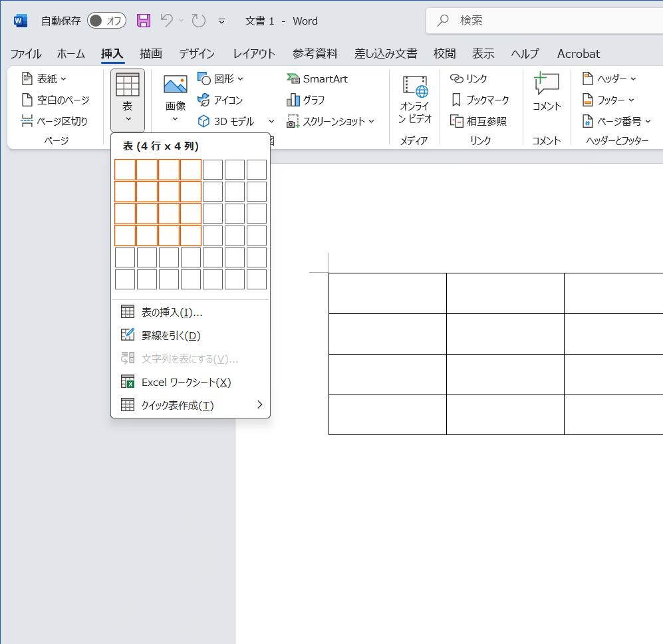Viewport: 663px width, 644px height.
Task: Insert an オンライン ビデオ online video
Action: pos(415,98)
